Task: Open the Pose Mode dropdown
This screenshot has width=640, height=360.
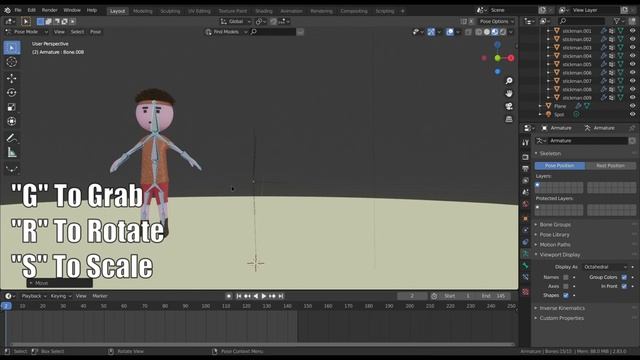Action: click(x=26, y=32)
